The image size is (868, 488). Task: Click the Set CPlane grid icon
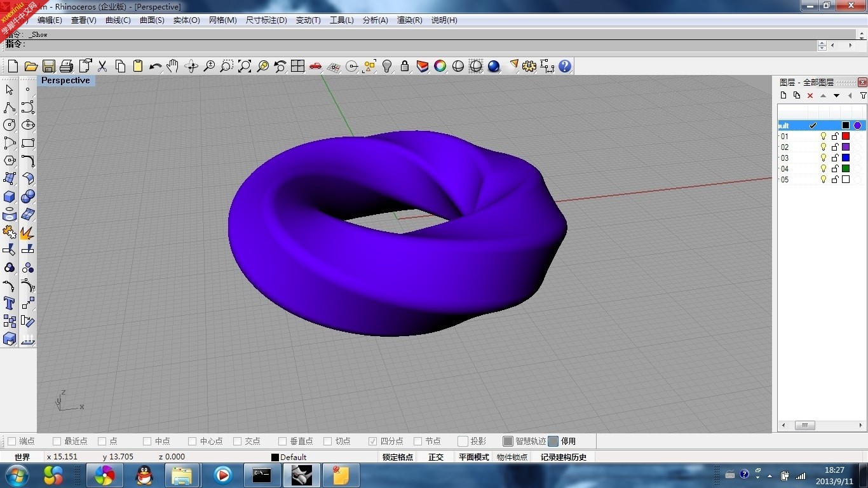tap(334, 66)
